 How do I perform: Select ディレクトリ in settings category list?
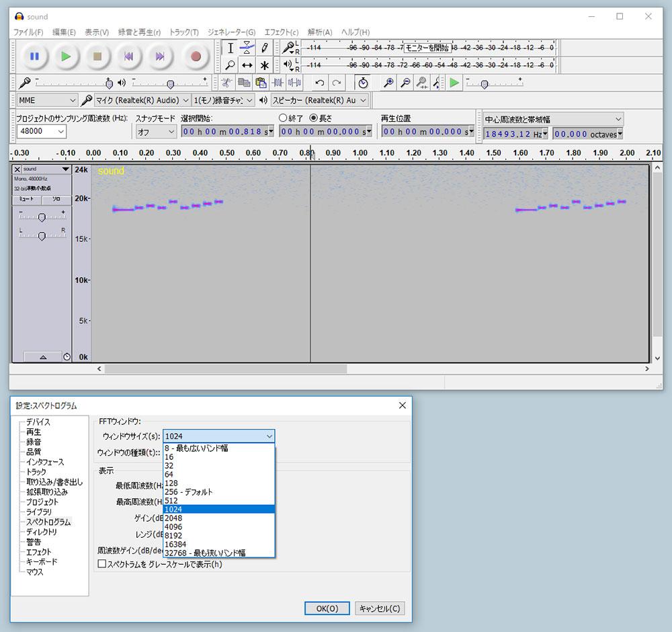tap(42, 532)
